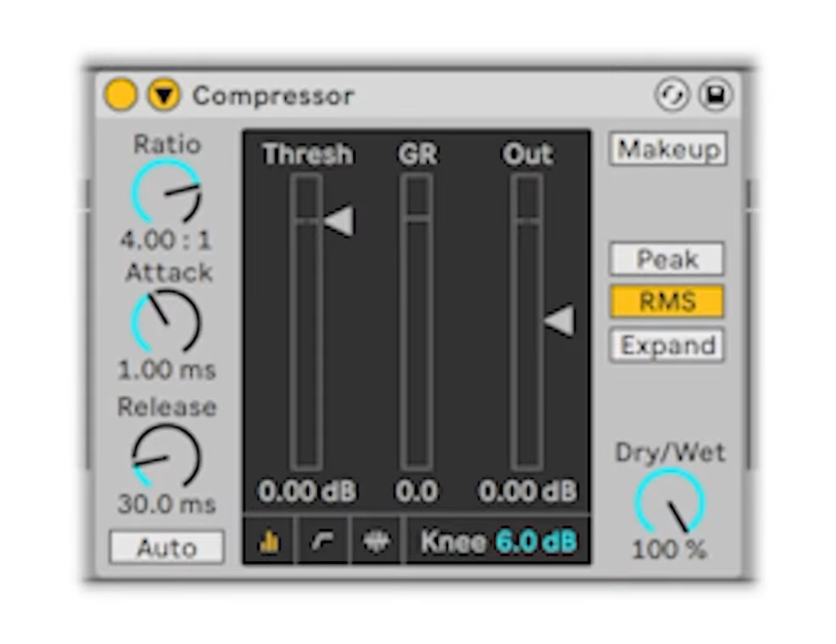Select Peak envelope mode
The image size is (836, 644).
[667, 259]
